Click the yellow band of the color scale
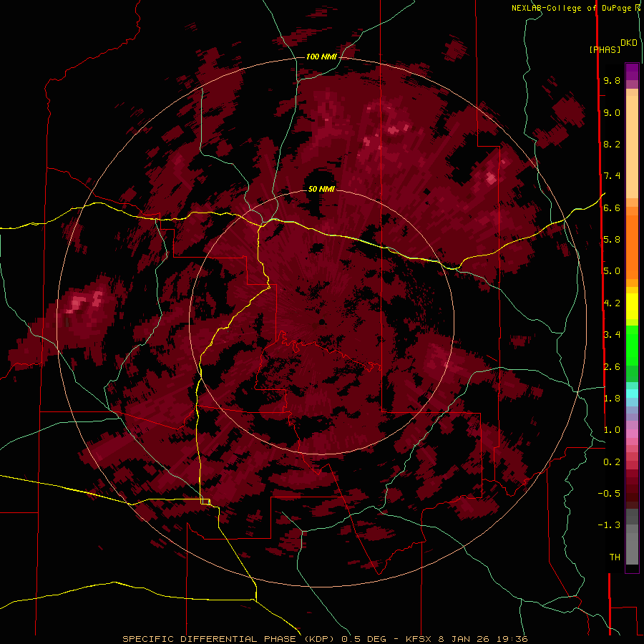This screenshot has height=644, width=644. [632, 306]
